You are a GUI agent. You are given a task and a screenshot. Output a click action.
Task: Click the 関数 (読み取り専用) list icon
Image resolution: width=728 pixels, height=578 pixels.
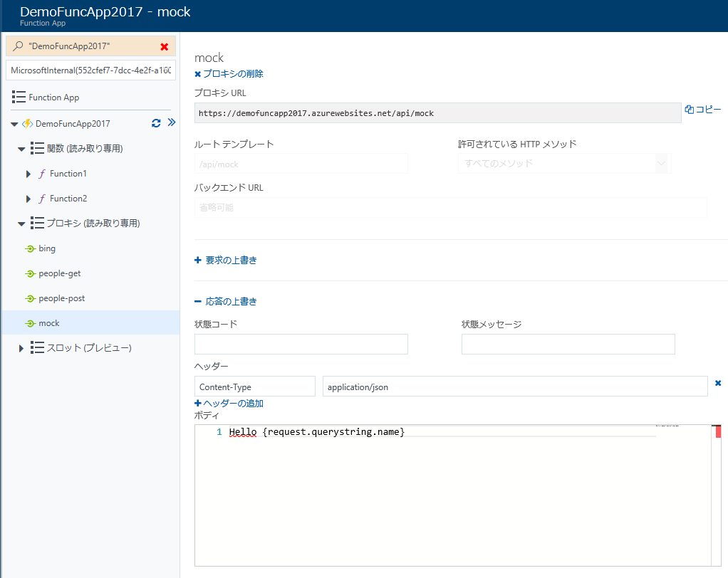pos(37,148)
